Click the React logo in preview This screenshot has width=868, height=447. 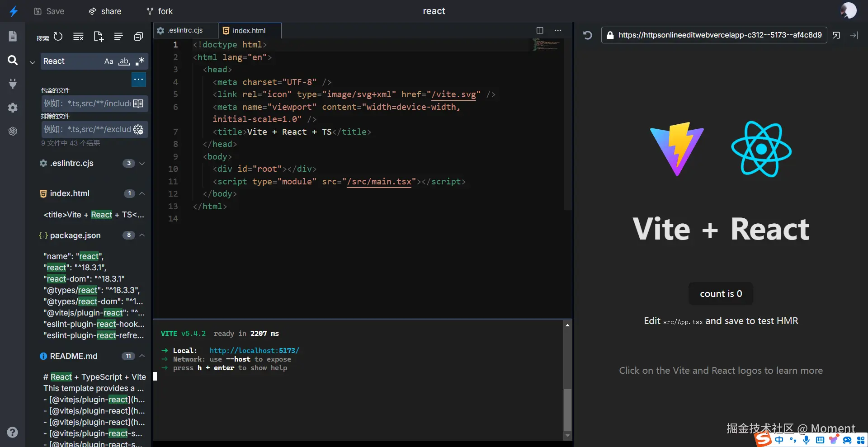click(761, 149)
